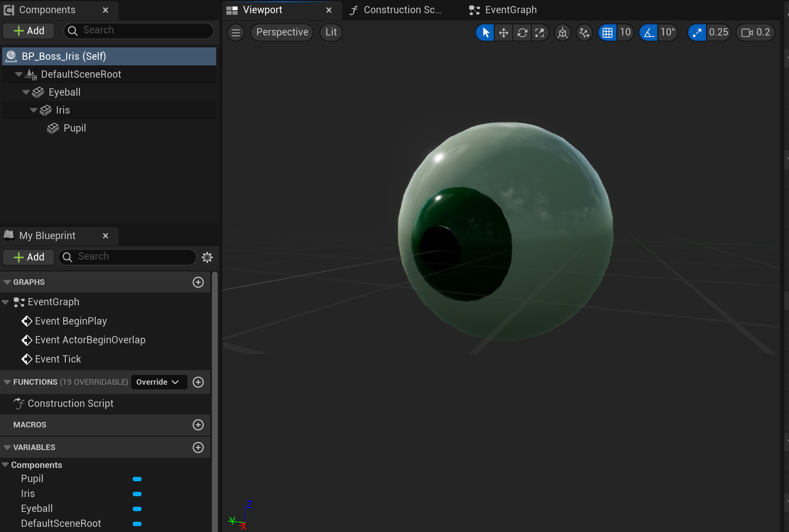
Task: Open the scale snap value 0.25 menu
Action: (x=719, y=32)
